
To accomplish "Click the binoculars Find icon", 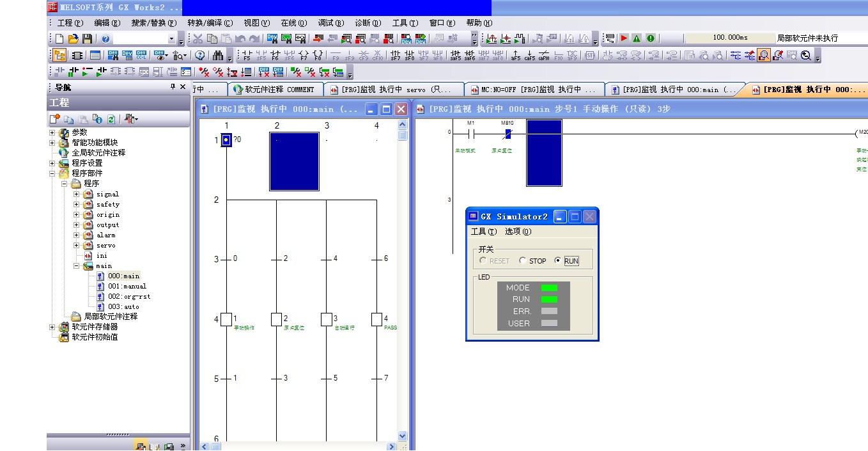I will (x=218, y=56).
